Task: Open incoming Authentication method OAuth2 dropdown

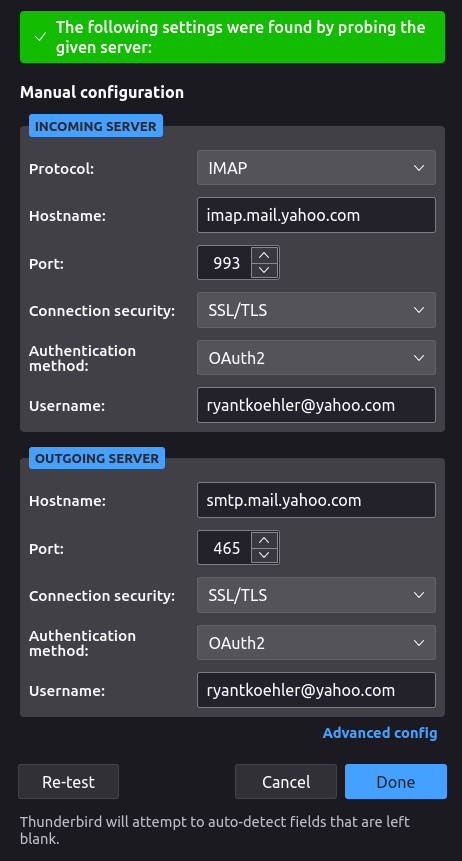Action: pyautogui.click(x=316, y=357)
